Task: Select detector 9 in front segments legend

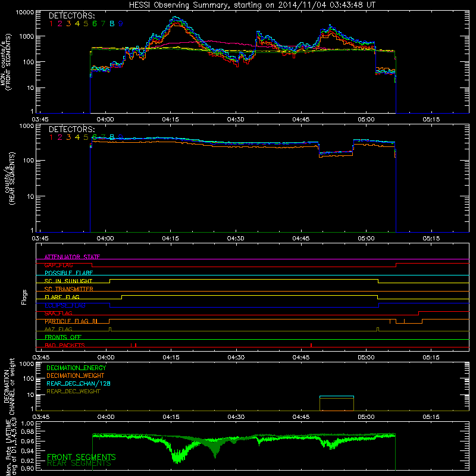Action: pos(121,24)
